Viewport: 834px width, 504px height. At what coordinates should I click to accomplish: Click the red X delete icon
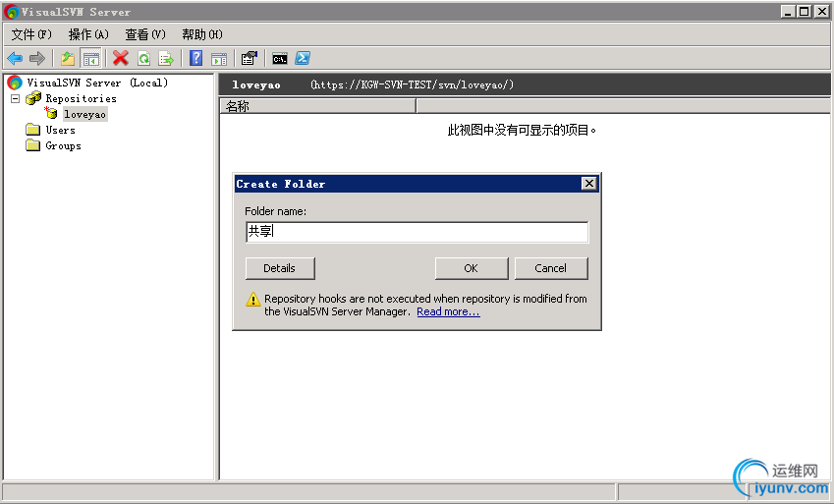click(121, 58)
